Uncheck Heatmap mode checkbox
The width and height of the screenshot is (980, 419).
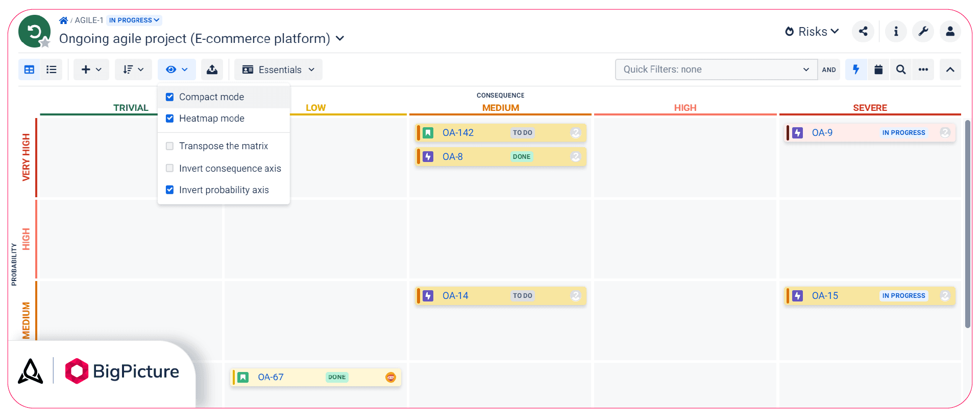click(170, 119)
